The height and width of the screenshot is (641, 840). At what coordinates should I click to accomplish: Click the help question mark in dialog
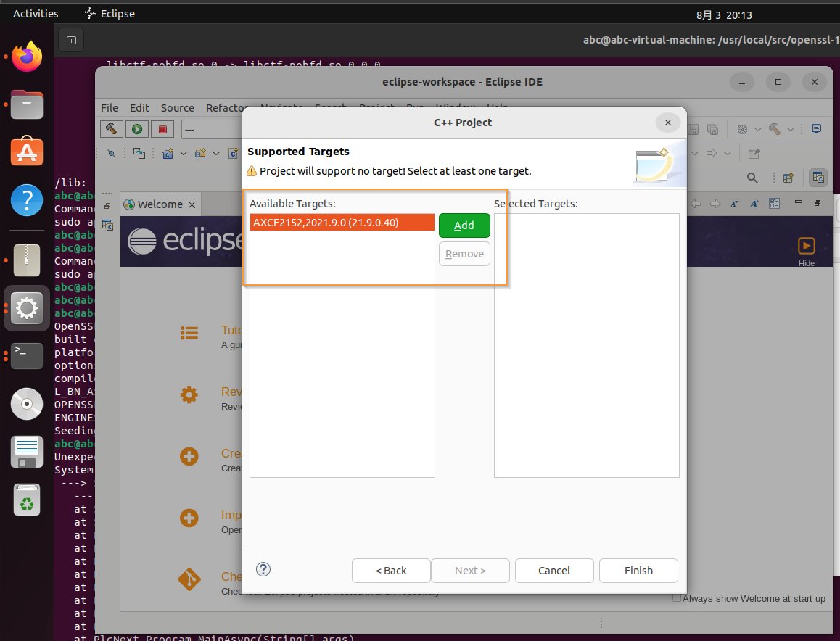click(x=263, y=569)
